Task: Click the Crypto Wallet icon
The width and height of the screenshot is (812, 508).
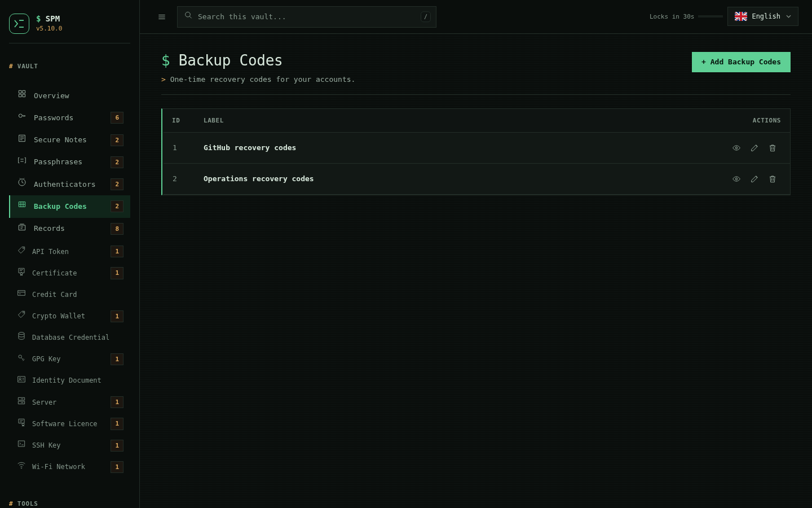Action: 21,314
